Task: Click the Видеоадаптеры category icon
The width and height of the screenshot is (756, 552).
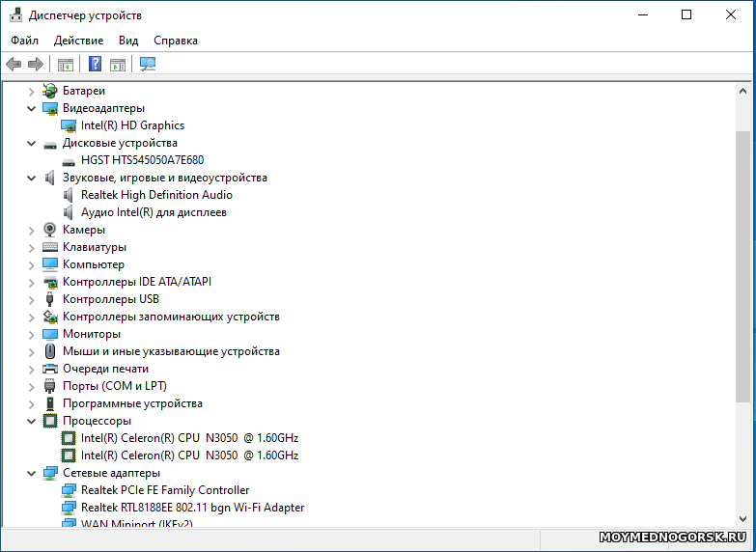Action: pyautogui.click(x=50, y=108)
